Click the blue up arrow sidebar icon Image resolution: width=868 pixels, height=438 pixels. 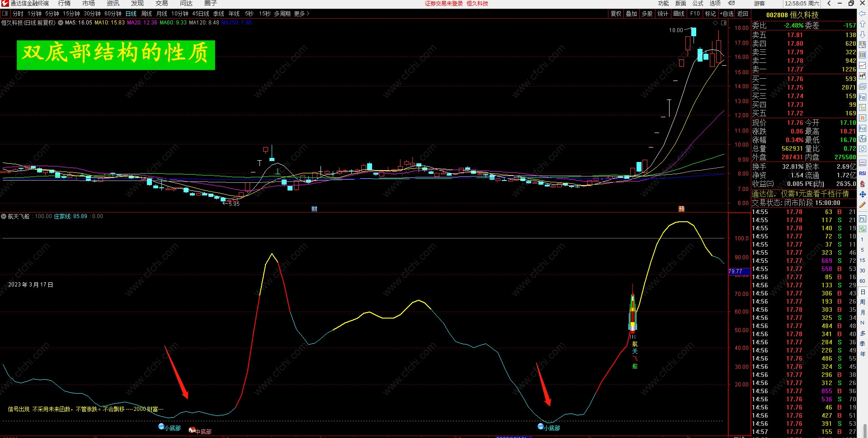coord(863,24)
